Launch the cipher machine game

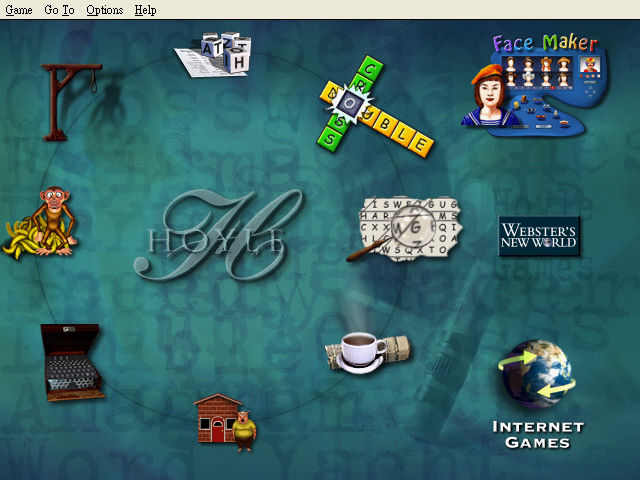click(x=72, y=362)
